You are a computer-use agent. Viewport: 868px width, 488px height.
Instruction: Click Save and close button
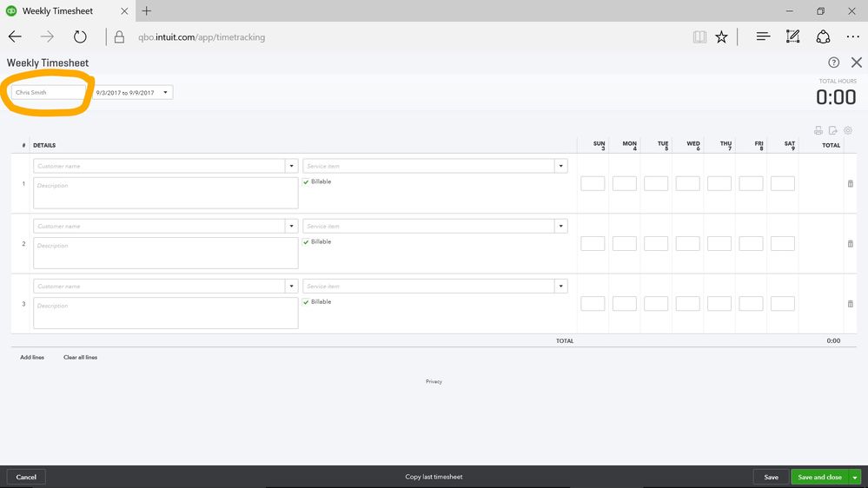click(x=820, y=477)
